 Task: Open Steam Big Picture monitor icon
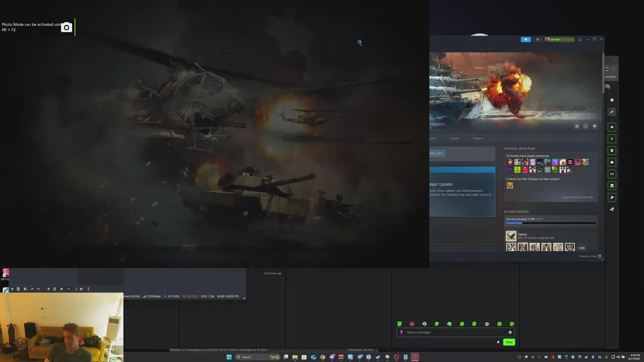coord(579,39)
